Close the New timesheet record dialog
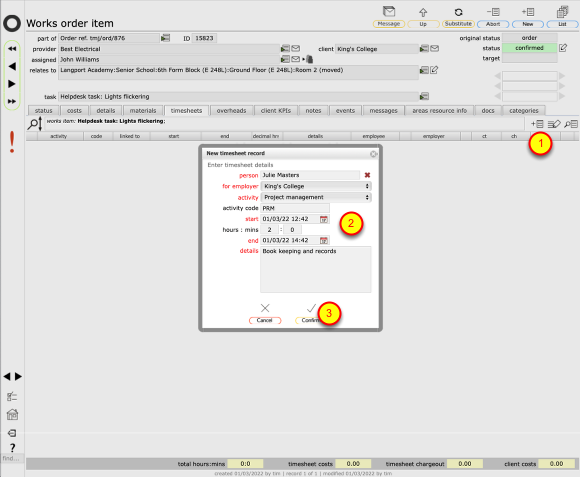 pos(374,154)
